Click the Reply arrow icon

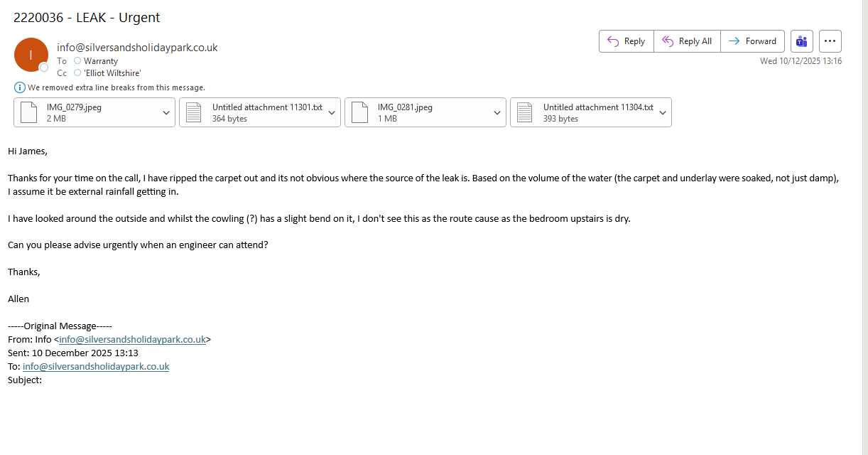pos(613,41)
